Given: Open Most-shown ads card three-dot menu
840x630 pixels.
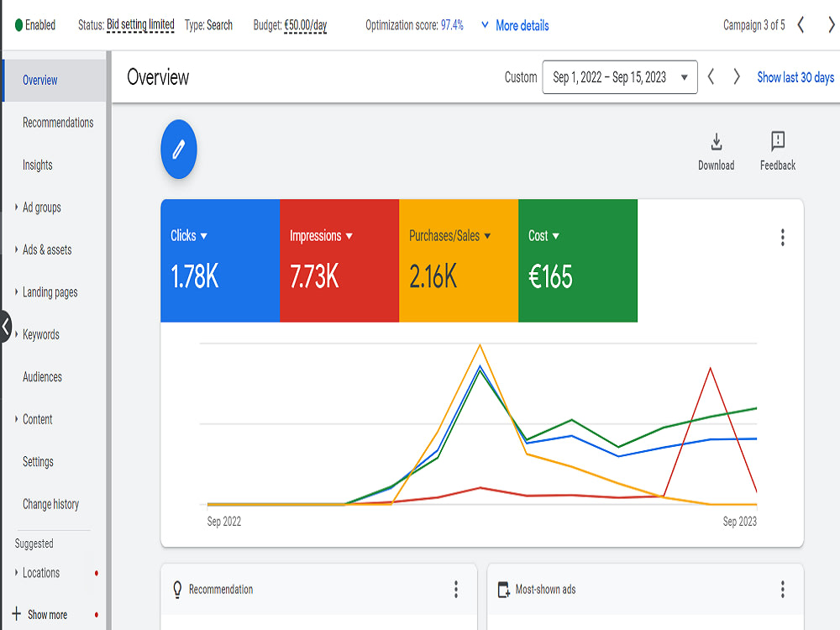Looking at the screenshot, I should (x=782, y=590).
